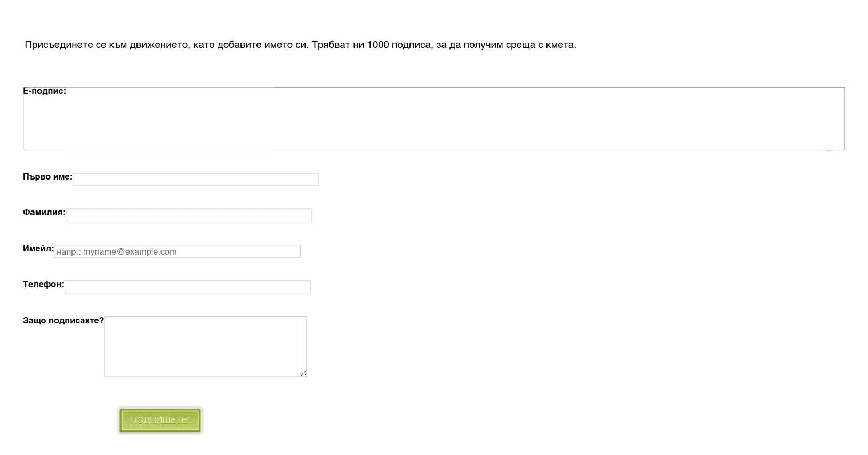Screen dimensions: 868x455
Task: Click the Фамилия: label
Action: 44,213
